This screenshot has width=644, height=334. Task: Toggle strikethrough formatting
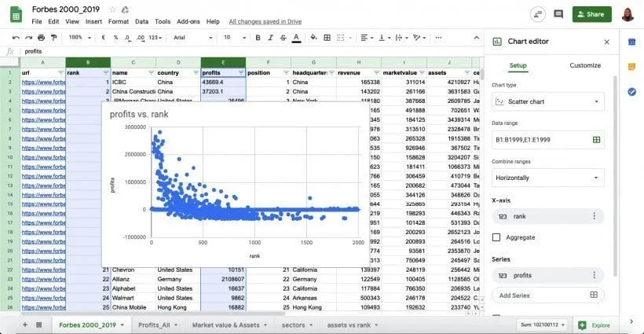pyautogui.click(x=283, y=38)
